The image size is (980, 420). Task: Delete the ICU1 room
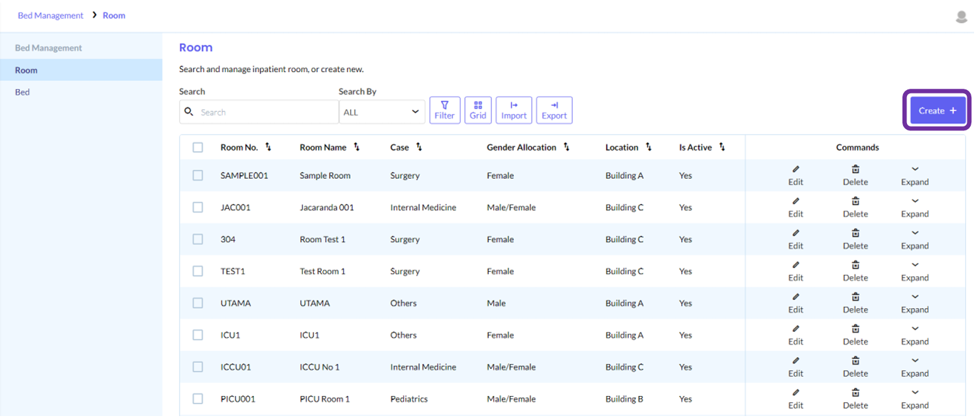855,335
